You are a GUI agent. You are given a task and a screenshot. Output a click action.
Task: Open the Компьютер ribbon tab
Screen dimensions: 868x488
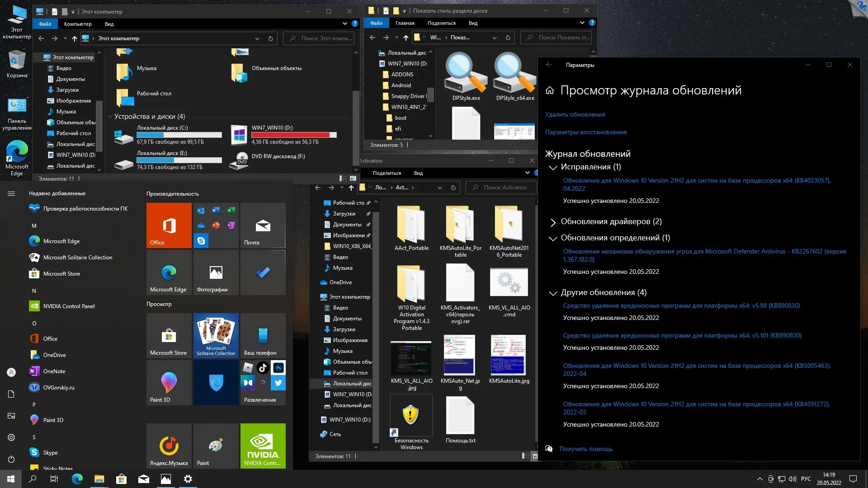tap(78, 24)
